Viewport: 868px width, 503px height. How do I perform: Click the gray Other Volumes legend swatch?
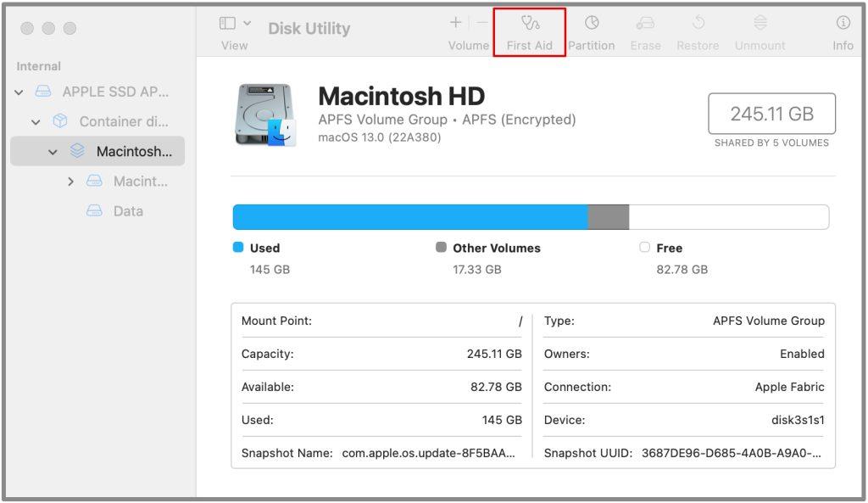[x=441, y=247]
